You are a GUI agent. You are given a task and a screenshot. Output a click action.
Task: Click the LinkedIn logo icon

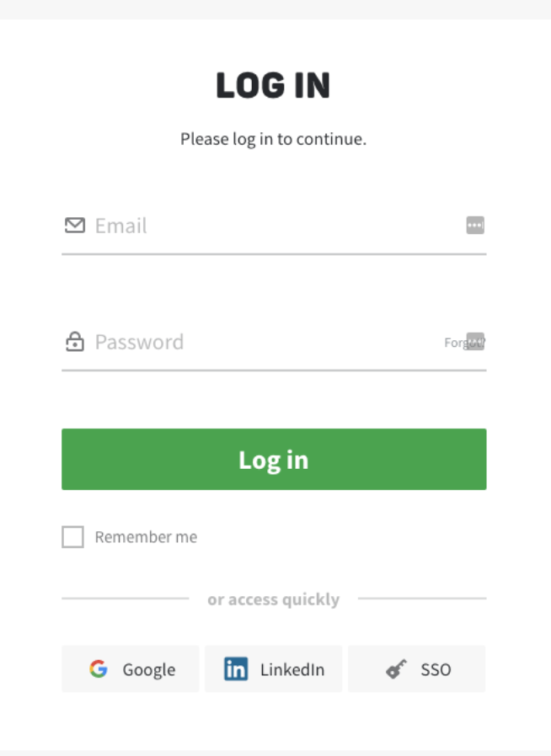(x=236, y=669)
